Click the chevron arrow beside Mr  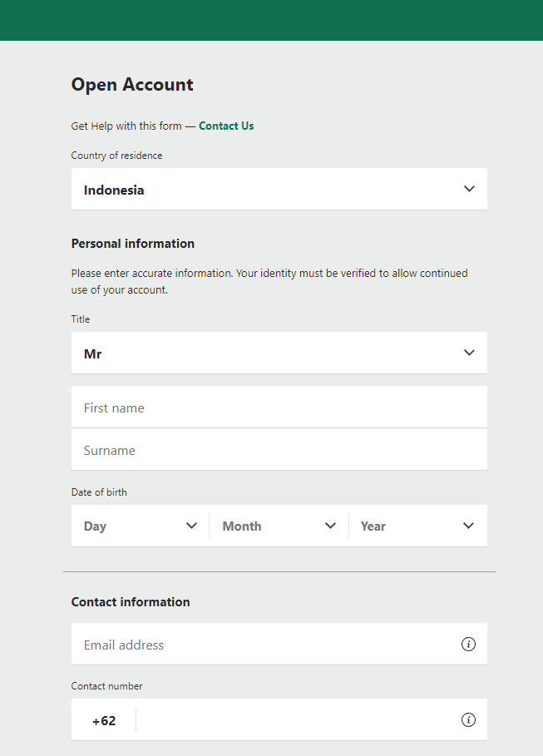click(x=469, y=353)
